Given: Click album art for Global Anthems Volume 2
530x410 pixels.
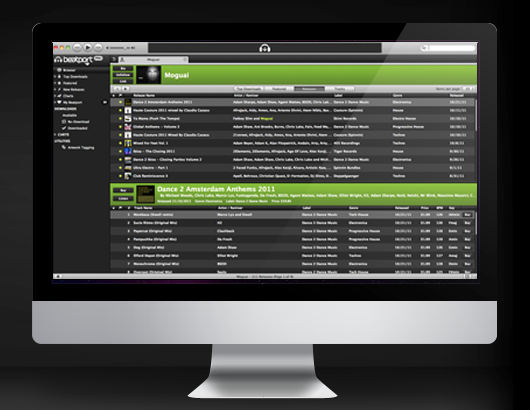Looking at the screenshot, I should 128,127.
